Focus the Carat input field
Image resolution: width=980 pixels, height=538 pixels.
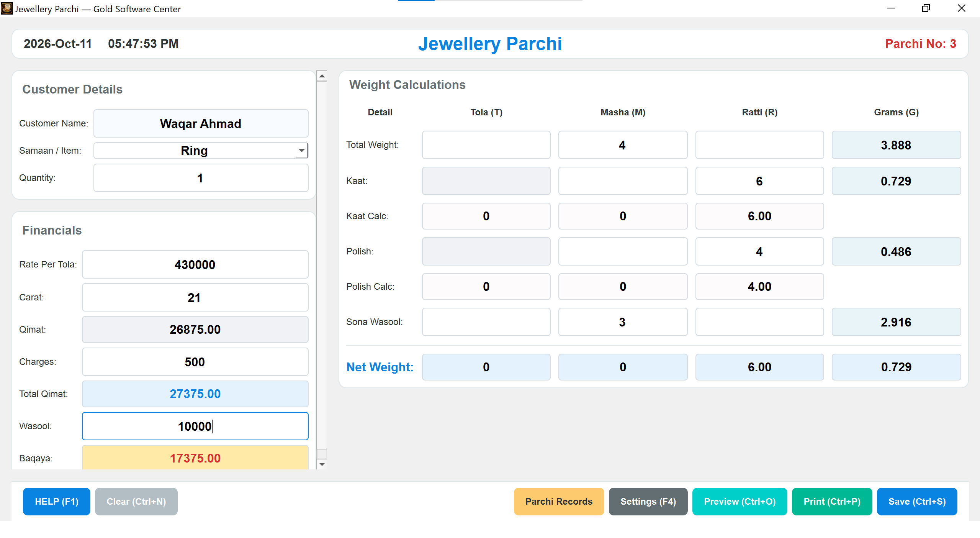coord(195,297)
